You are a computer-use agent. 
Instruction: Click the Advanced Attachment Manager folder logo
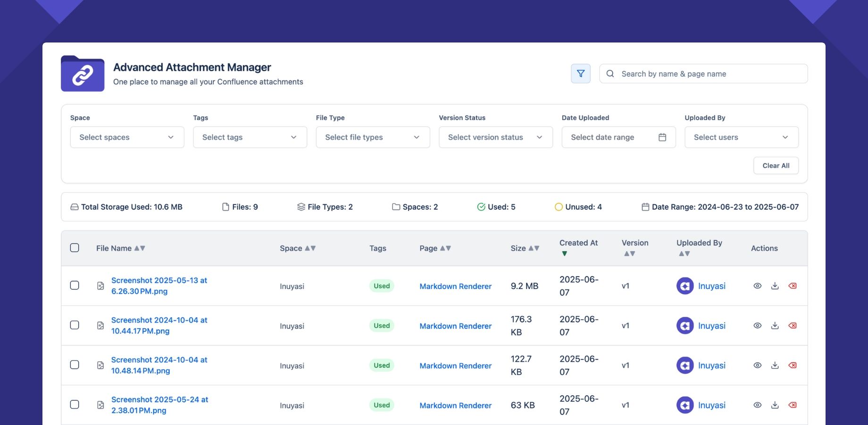[x=83, y=74]
